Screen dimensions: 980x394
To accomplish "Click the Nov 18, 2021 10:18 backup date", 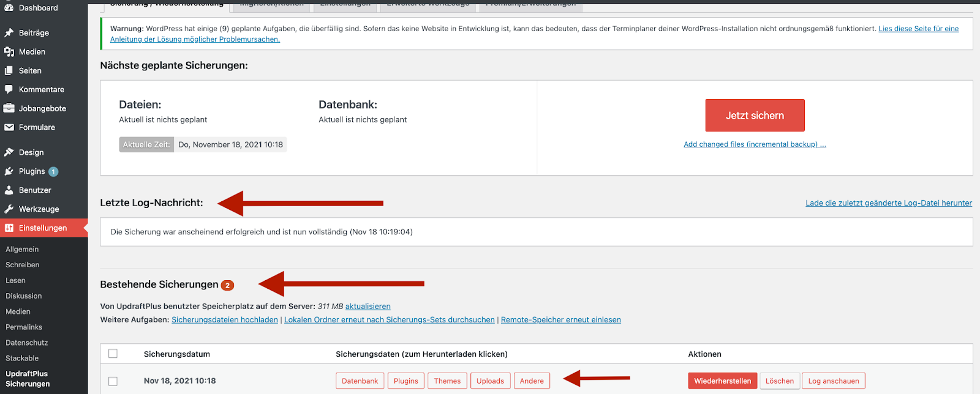I will coord(180,381).
